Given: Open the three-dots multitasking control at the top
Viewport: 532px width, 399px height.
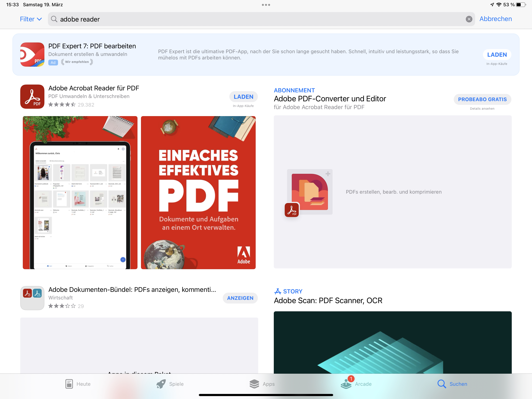Looking at the screenshot, I should 266,5.
